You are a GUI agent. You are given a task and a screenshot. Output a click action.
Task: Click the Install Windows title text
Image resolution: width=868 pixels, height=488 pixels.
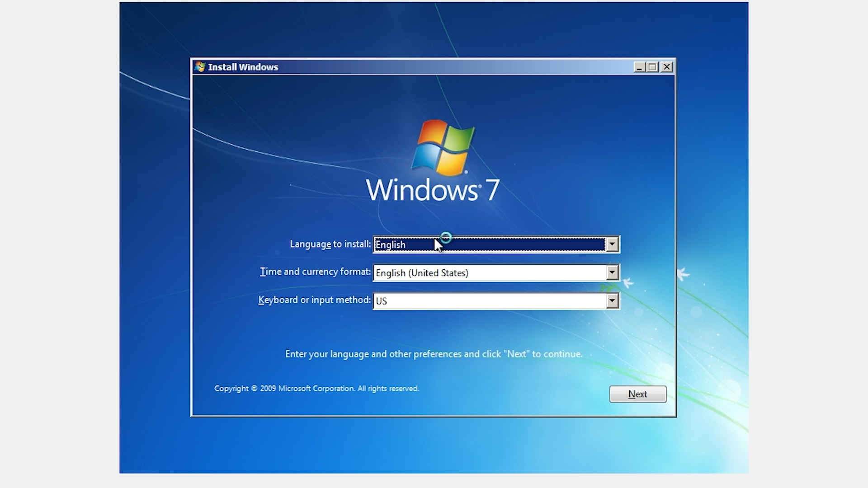pos(243,67)
